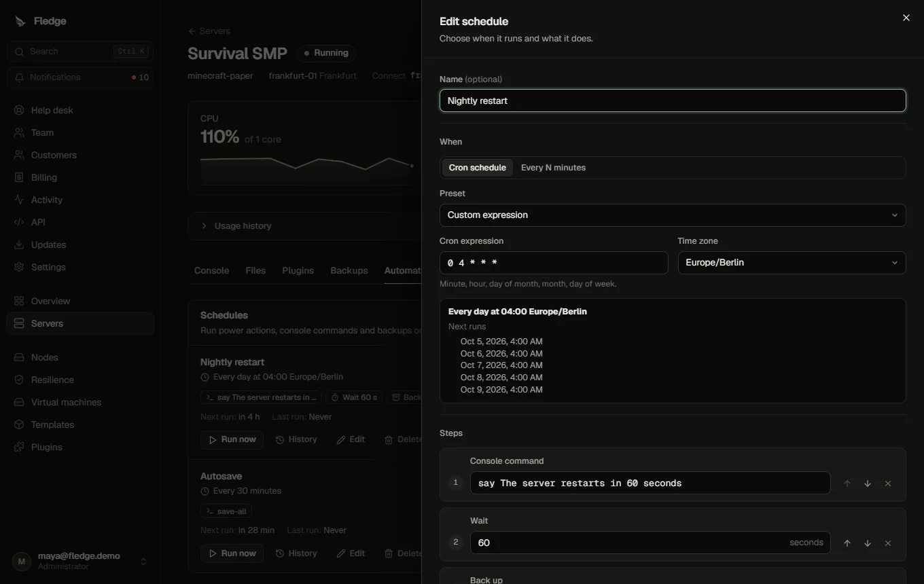Screen dimensions: 924x584
Task: Switch to the Backups tab
Action: [x=349, y=270]
